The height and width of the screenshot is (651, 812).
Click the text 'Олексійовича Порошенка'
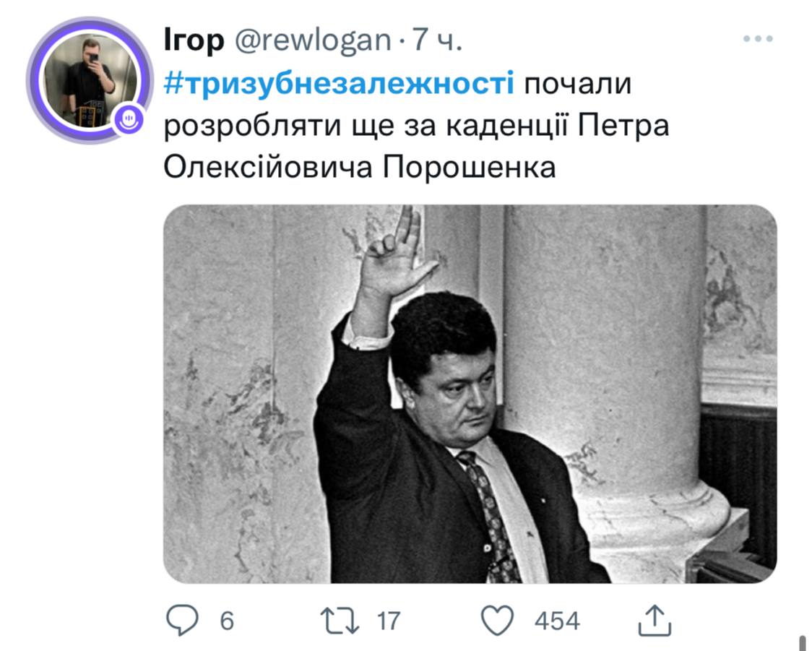coord(360,167)
